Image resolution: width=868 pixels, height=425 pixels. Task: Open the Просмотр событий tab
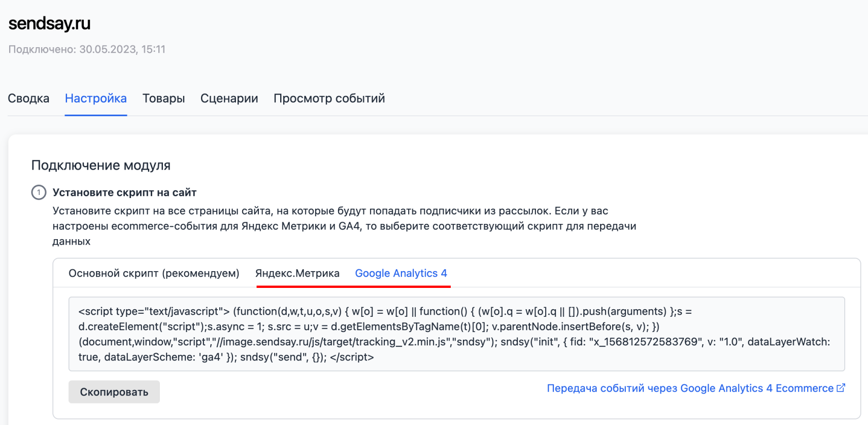[x=329, y=99]
